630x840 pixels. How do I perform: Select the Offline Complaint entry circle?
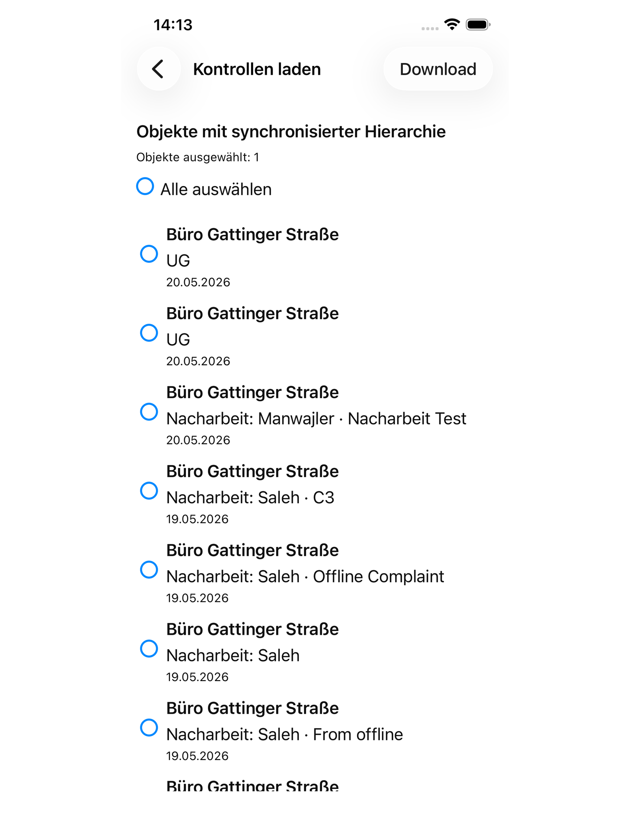pos(149,570)
